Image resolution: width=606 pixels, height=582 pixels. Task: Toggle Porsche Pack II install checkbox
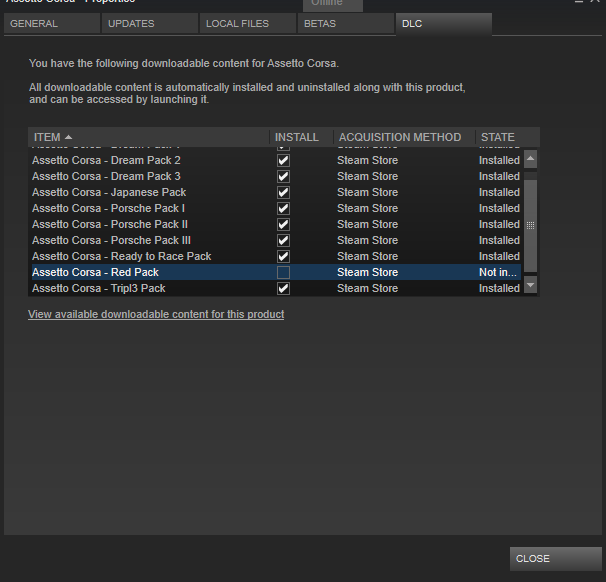283,225
